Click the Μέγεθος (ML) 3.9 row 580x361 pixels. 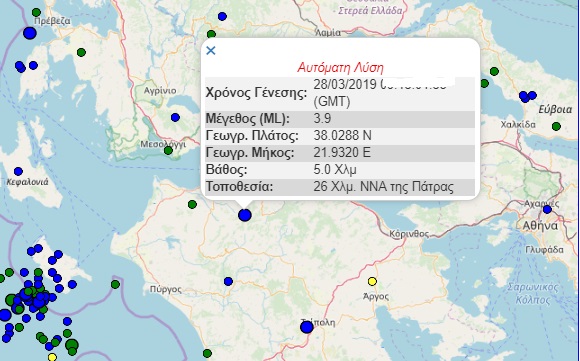coord(340,119)
